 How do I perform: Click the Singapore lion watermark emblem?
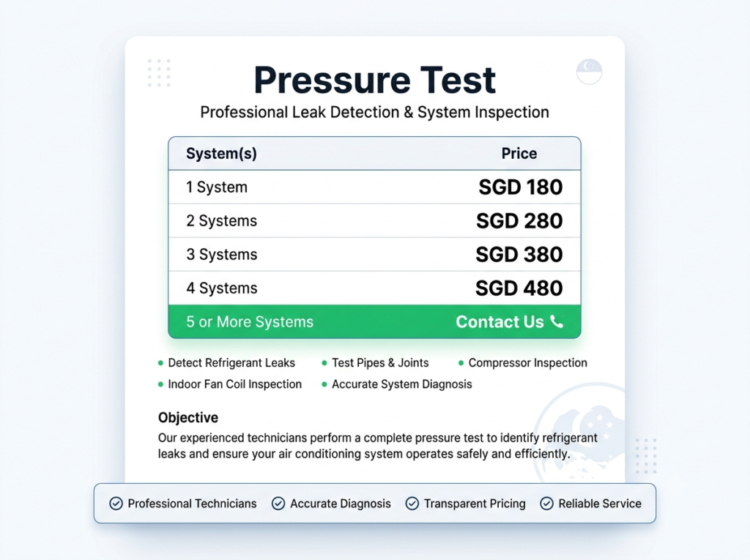[x=580, y=433]
